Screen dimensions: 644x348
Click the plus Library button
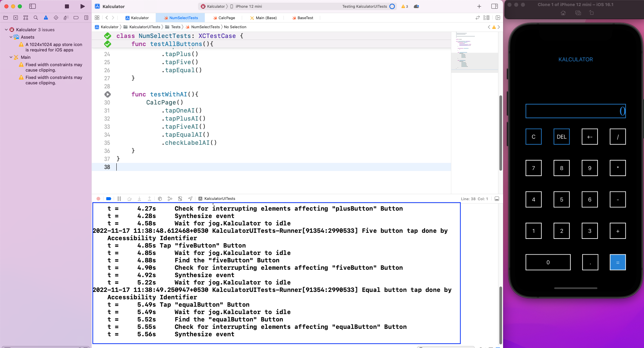coord(479,6)
